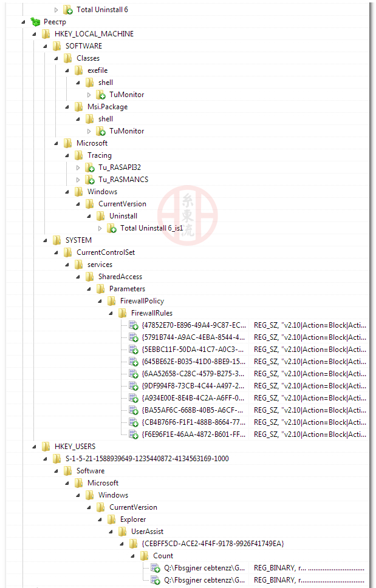The height and width of the screenshot is (588, 376).
Task: Click the HKEY_USERS folder icon
Action: (46, 446)
